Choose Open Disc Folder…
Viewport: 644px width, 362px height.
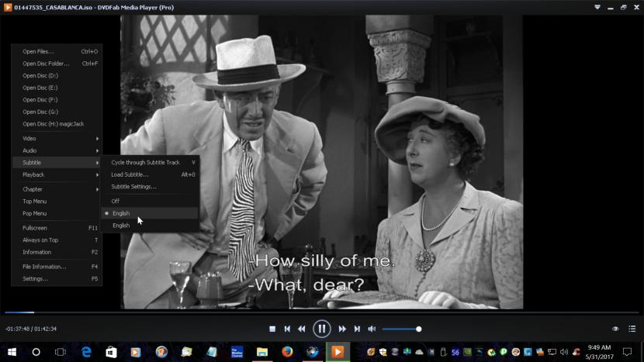click(57, 64)
